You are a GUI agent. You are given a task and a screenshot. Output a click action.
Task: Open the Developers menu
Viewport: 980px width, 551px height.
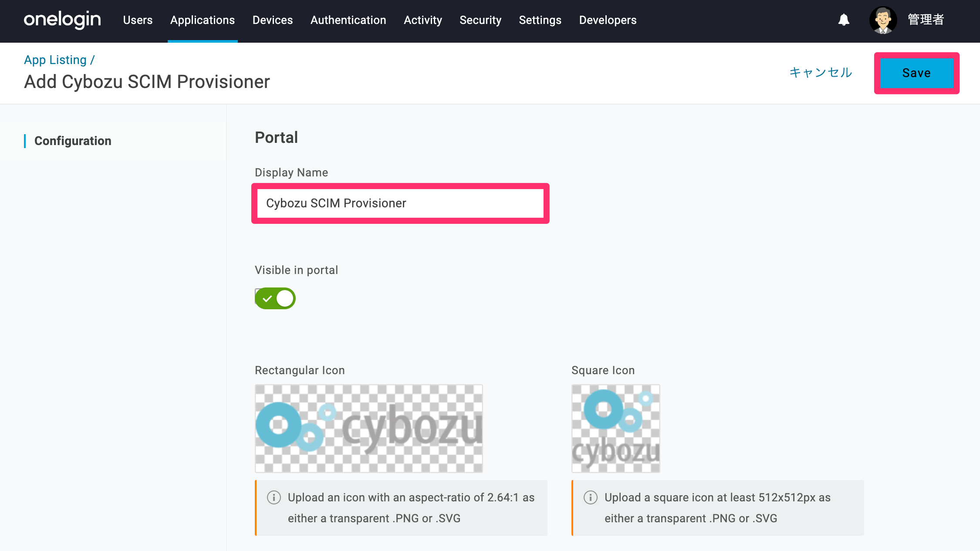click(608, 20)
